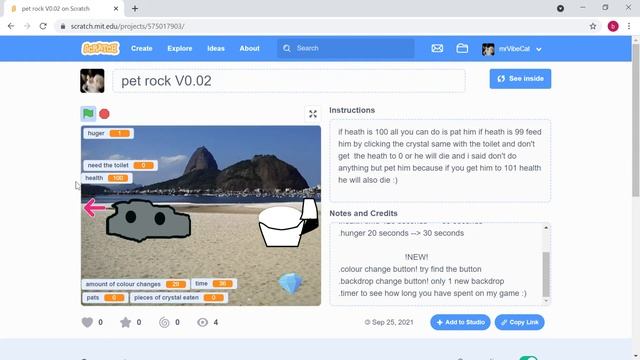Edit the project title field
This screenshot has height=360, width=640.
click(289, 81)
